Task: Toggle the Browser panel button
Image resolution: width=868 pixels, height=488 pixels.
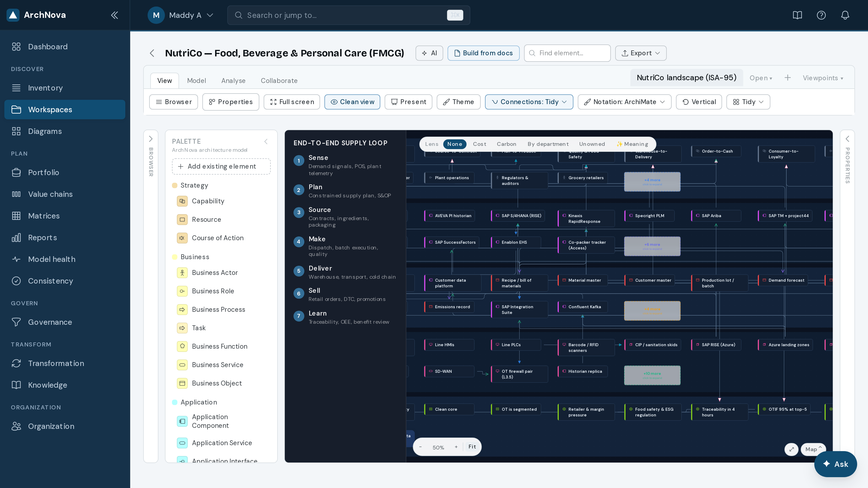Action: (x=174, y=102)
